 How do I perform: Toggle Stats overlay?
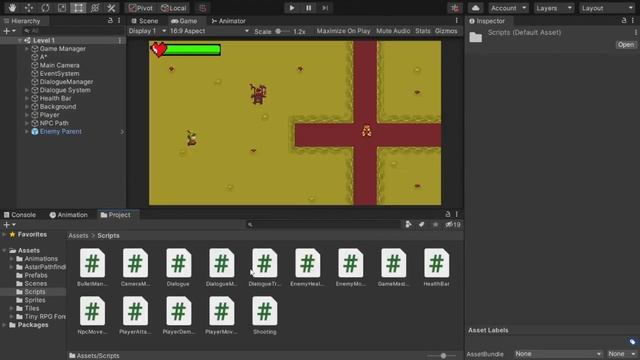pos(422,31)
